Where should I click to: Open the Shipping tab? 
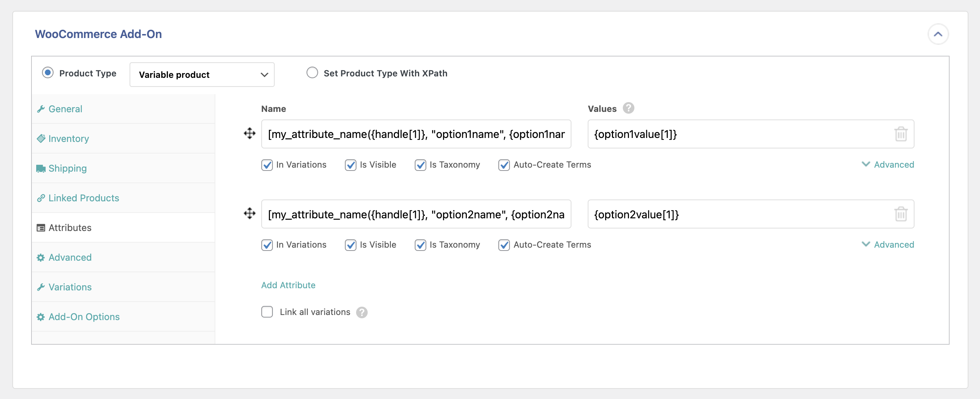click(x=67, y=168)
